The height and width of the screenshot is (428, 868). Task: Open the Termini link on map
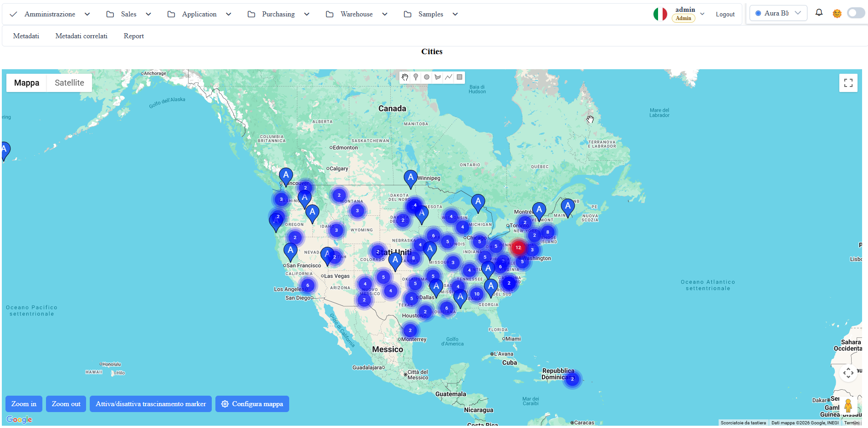[851, 423]
